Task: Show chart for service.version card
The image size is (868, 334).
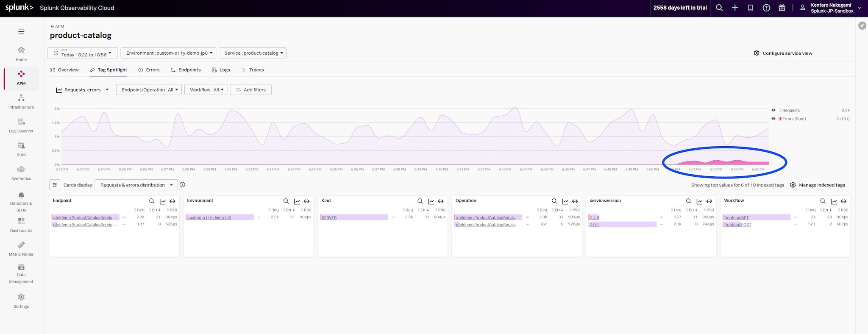Action: click(x=699, y=201)
